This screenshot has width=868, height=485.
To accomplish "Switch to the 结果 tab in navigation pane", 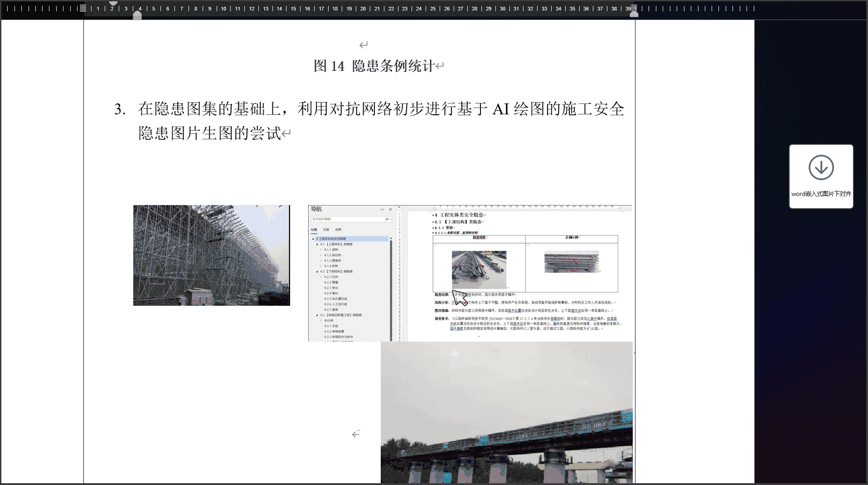I will 338,230.
